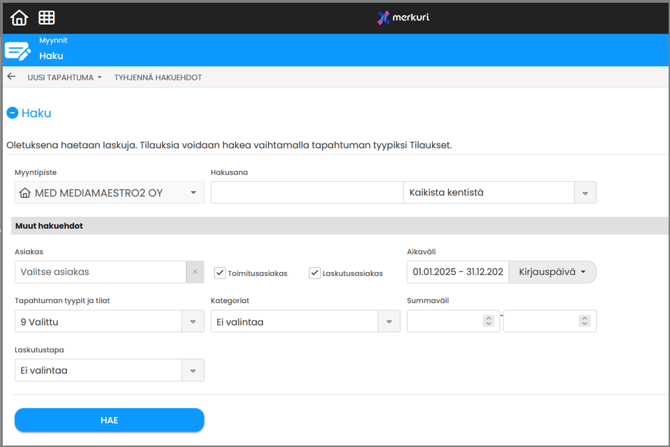Click Tyhjennä hakuehdot to clear filters
The image size is (670, 447).
pos(158,77)
